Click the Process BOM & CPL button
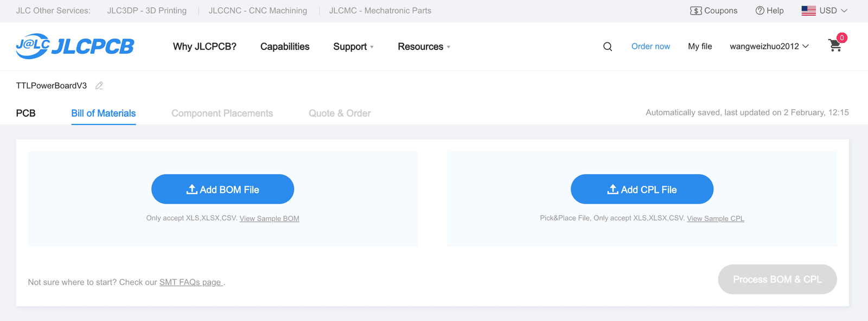868x321 pixels. point(777,279)
